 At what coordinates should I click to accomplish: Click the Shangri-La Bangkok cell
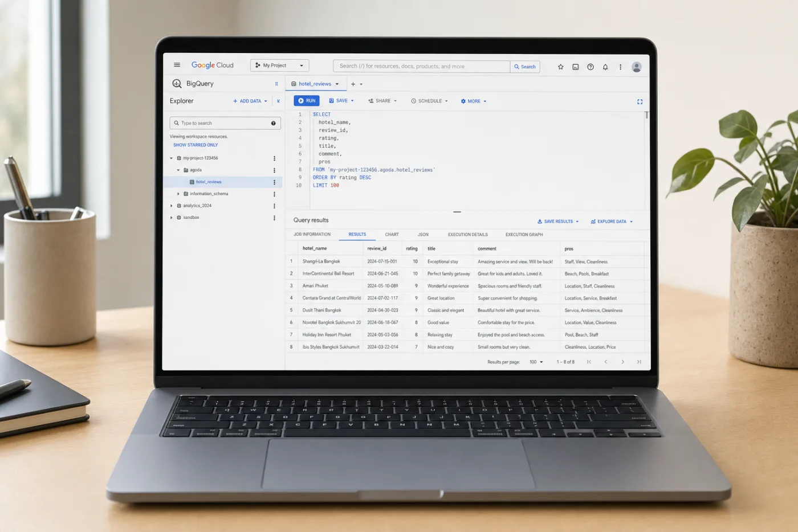[x=321, y=261]
